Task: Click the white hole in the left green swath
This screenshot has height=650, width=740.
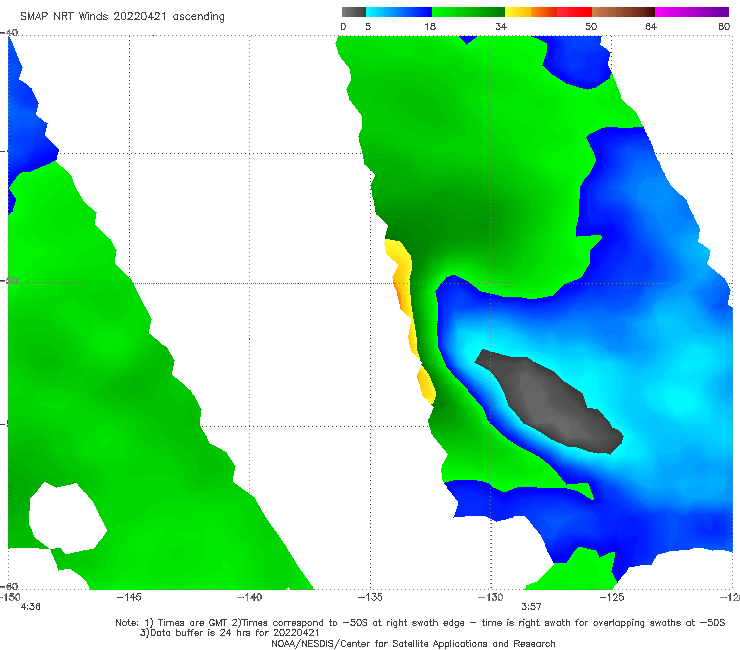Action: pos(66,518)
